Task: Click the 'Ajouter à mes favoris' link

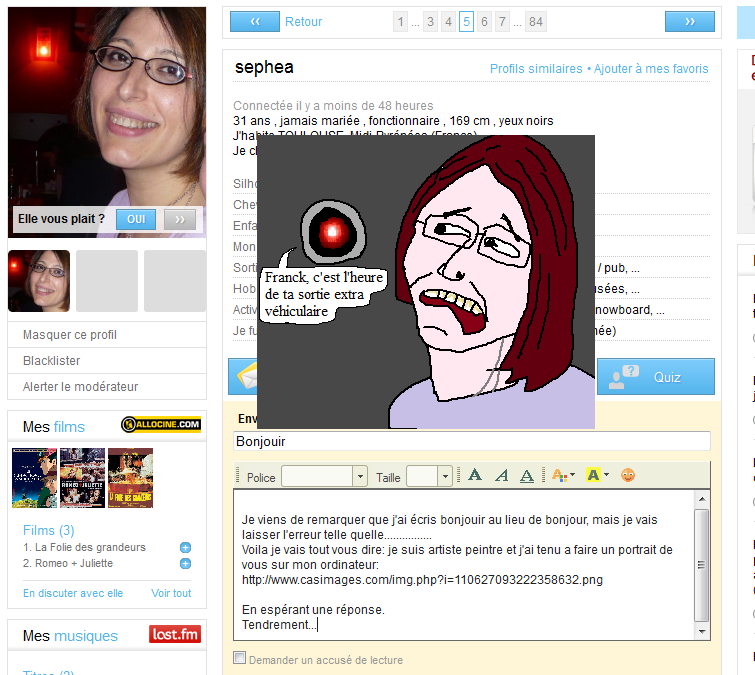Action: (651, 69)
